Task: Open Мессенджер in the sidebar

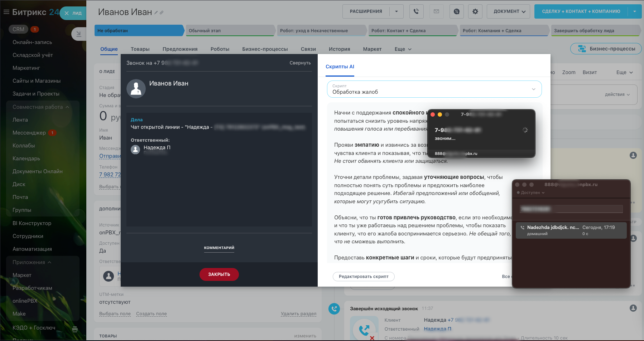Action: point(29,133)
